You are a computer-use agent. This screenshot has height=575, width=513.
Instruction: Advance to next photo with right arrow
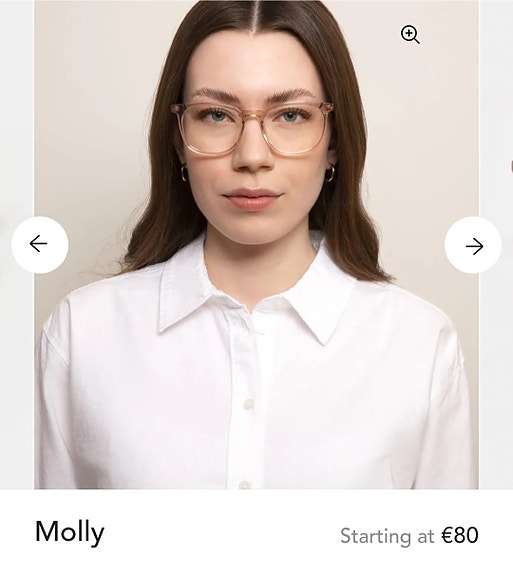473,245
